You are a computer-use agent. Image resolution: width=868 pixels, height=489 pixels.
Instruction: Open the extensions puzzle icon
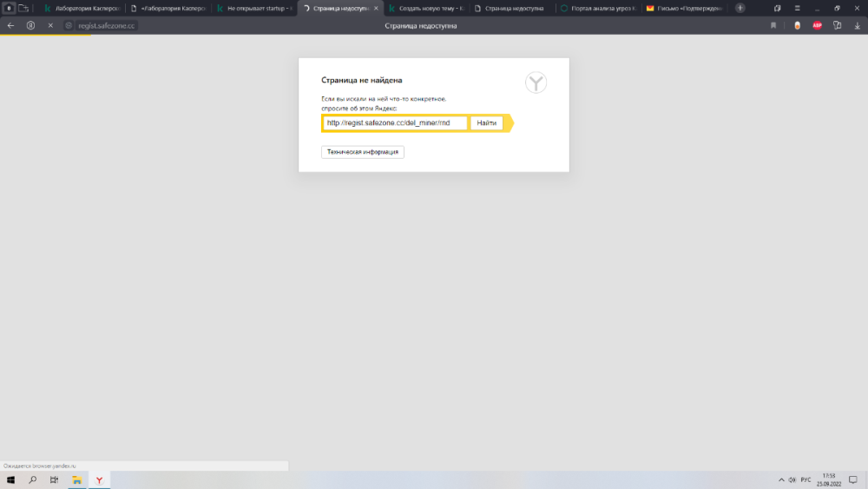pyautogui.click(x=837, y=25)
